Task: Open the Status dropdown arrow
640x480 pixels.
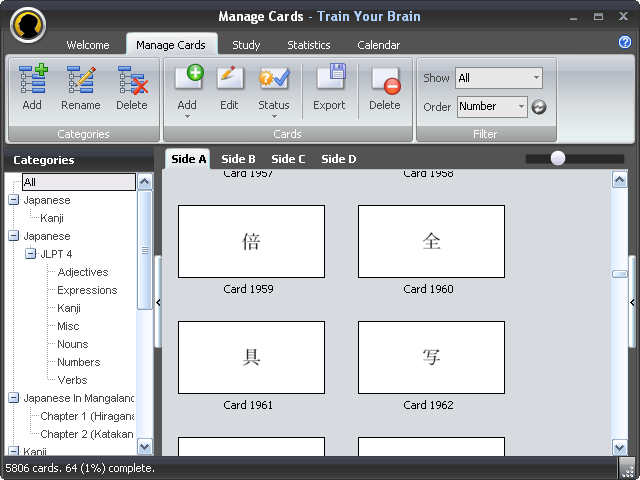Action: click(x=274, y=117)
